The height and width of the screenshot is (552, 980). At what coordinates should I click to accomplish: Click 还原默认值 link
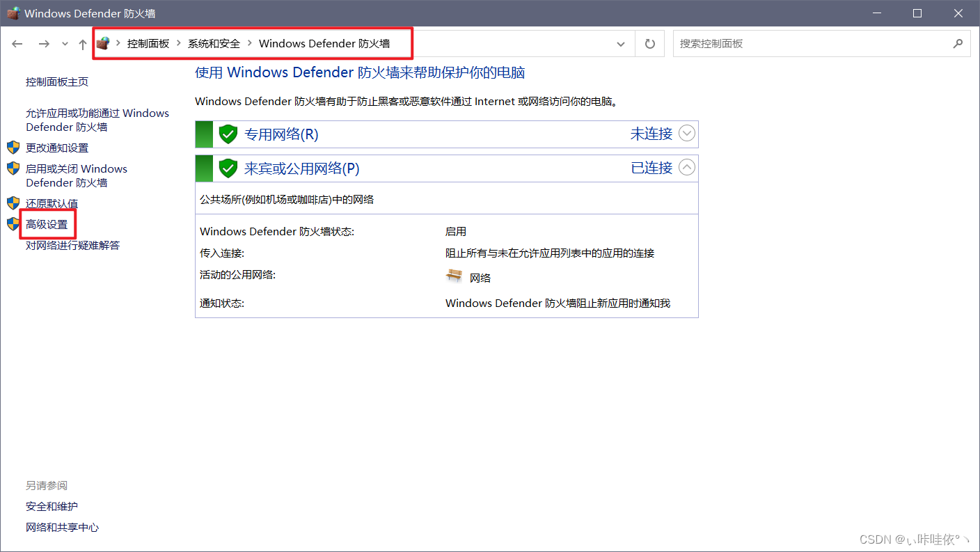pyautogui.click(x=52, y=203)
